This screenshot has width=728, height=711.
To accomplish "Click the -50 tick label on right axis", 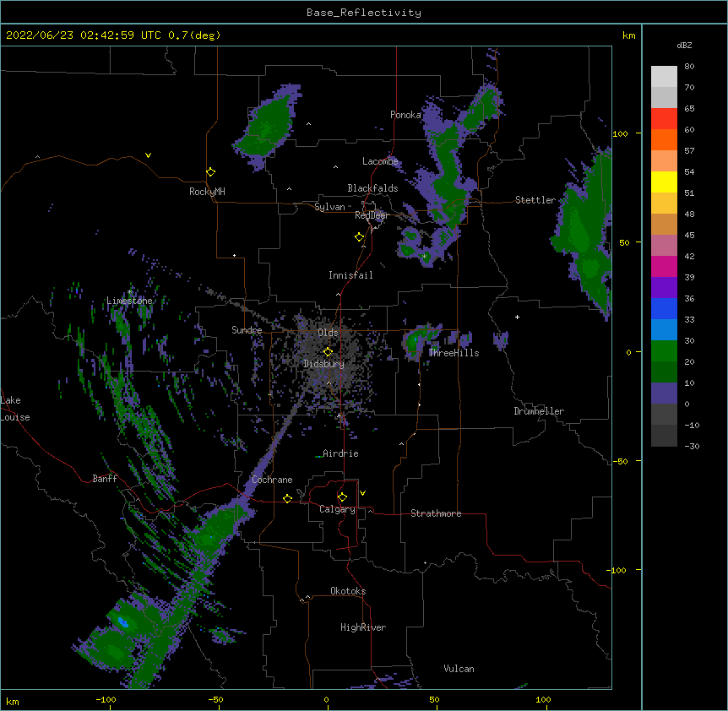I will pos(620,461).
